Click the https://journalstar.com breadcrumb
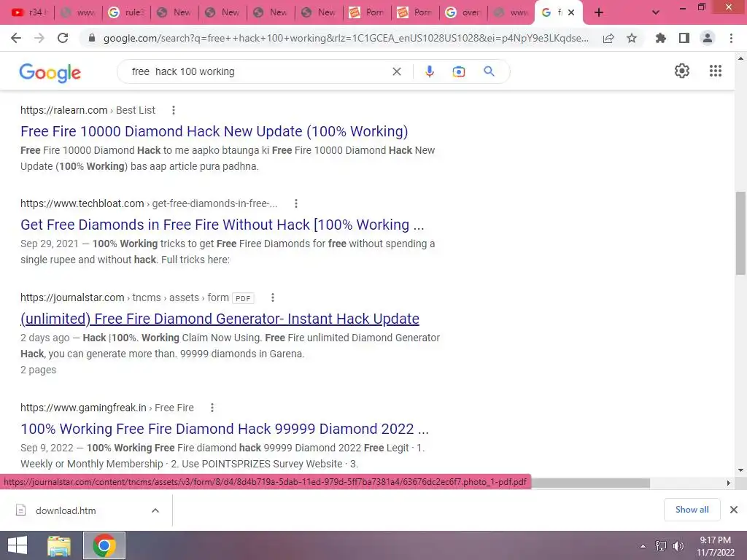Viewport: 747px width, 560px height. pyautogui.click(x=72, y=297)
